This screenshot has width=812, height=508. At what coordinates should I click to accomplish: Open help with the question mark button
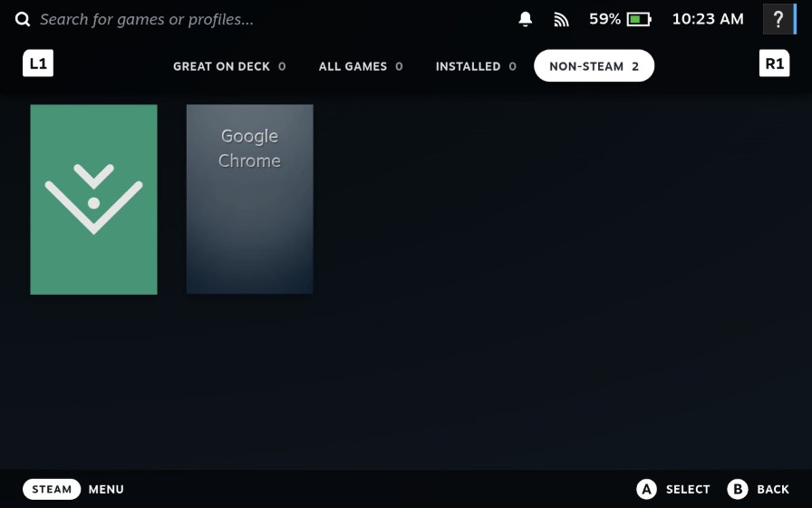pyautogui.click(x=778, y=19)
